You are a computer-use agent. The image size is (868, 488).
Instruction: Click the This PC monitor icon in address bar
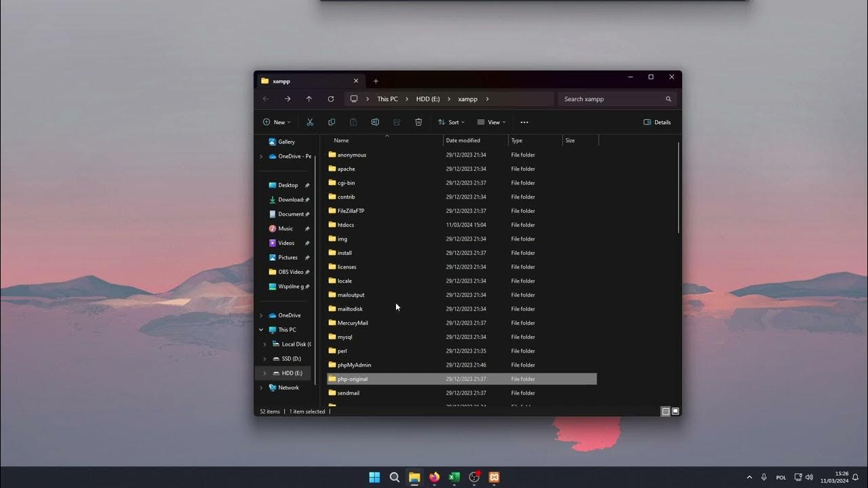353,99
